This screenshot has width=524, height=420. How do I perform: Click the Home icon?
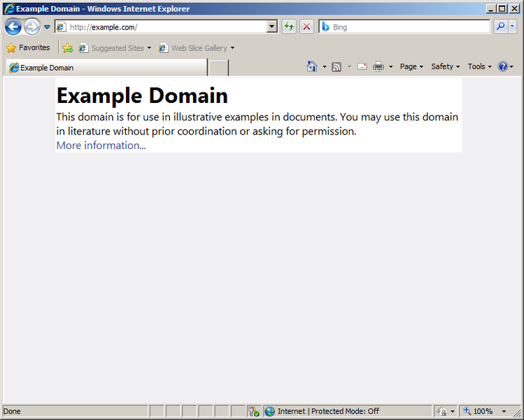pos(312,66)
